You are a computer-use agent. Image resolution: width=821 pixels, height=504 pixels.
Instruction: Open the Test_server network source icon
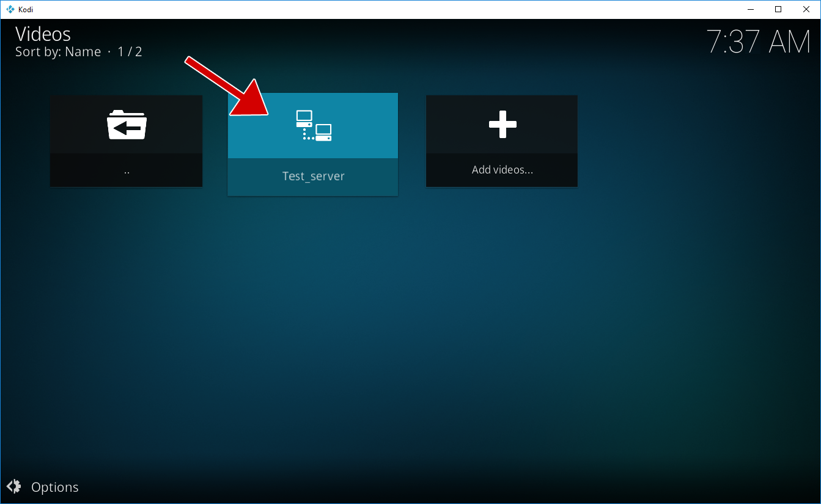coord(314,125)
